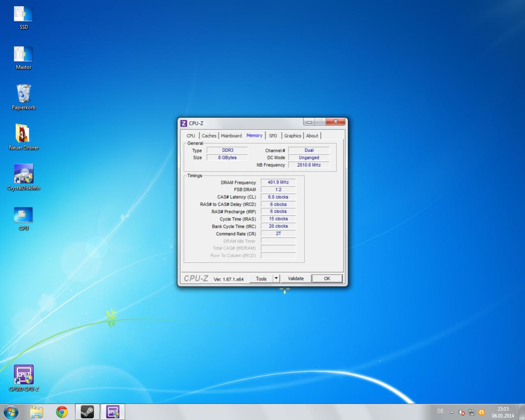Switch to the CPU tab

191,136
